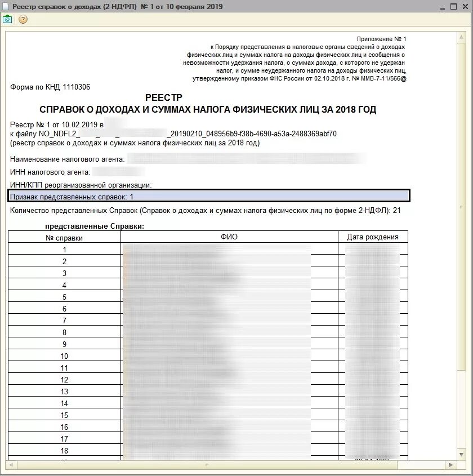Viewport: 473px width, 476px height.
Task: Click certificate number 16 cell
Action: coord(64,427)
